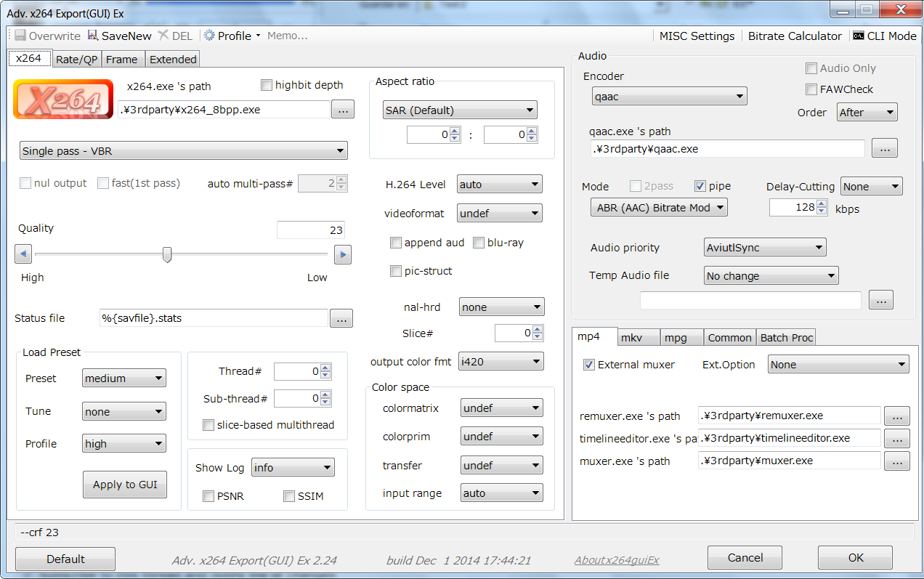Switch to Rate/QP tab
This screenshot has height=579, width=924.
pos(77,60)
